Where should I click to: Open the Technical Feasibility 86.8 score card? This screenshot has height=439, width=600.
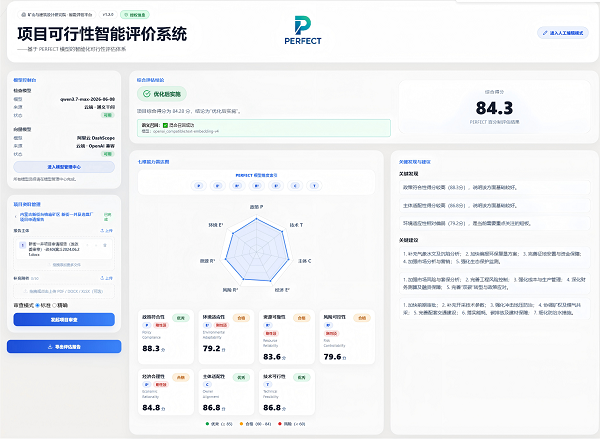287,392
